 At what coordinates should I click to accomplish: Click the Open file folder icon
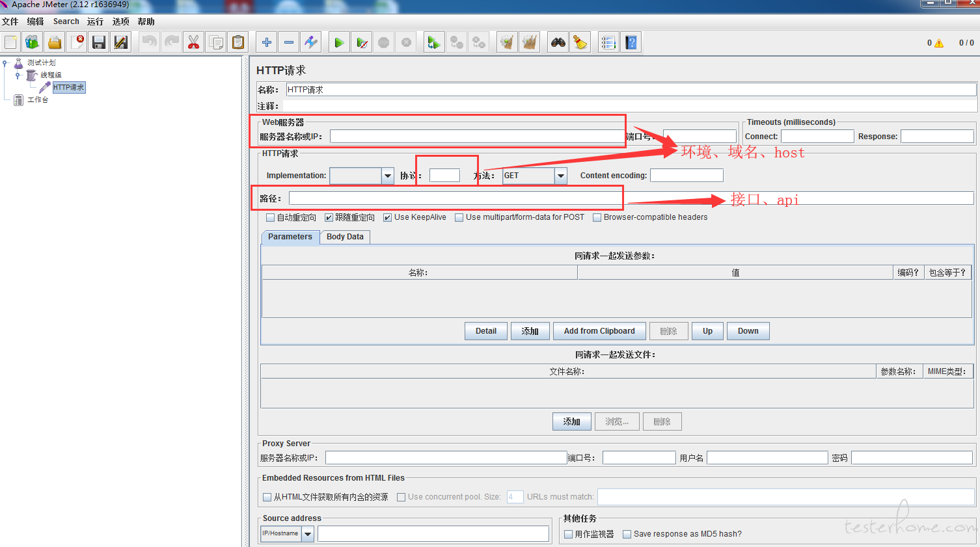click(55, 42)
